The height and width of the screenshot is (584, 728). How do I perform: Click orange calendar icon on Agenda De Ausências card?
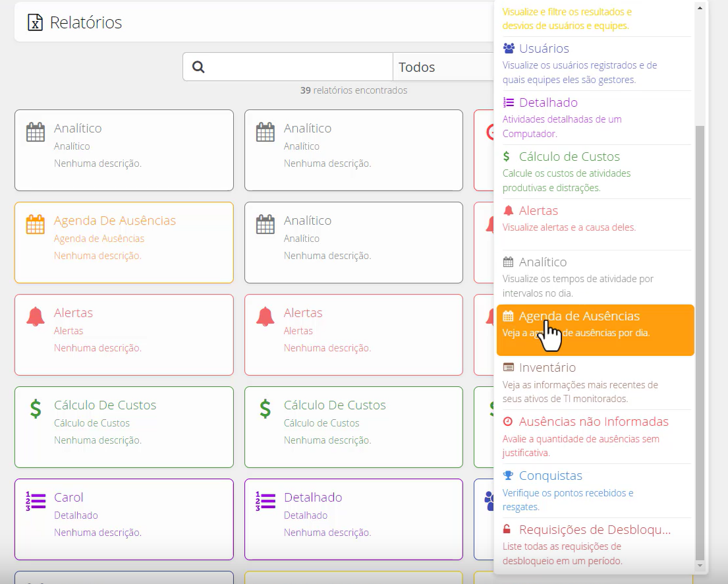pyautogui.click(x=36, y=224)
